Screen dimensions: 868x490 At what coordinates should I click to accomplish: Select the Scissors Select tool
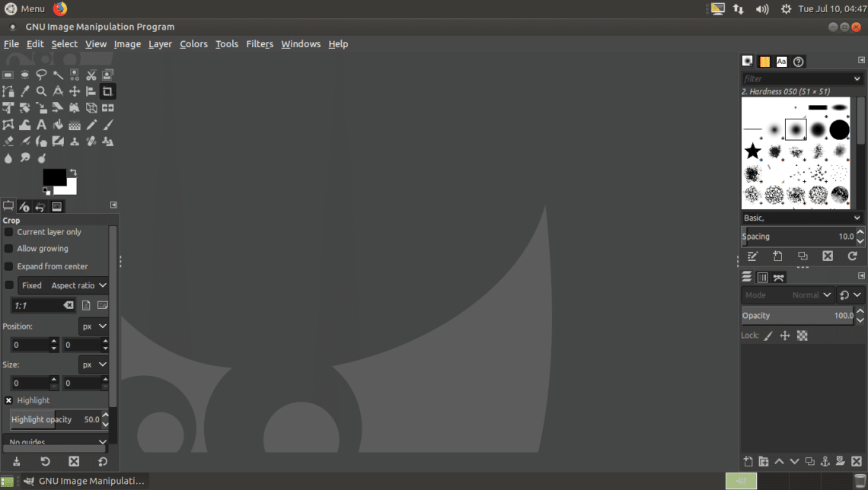[x=91, y=75]
